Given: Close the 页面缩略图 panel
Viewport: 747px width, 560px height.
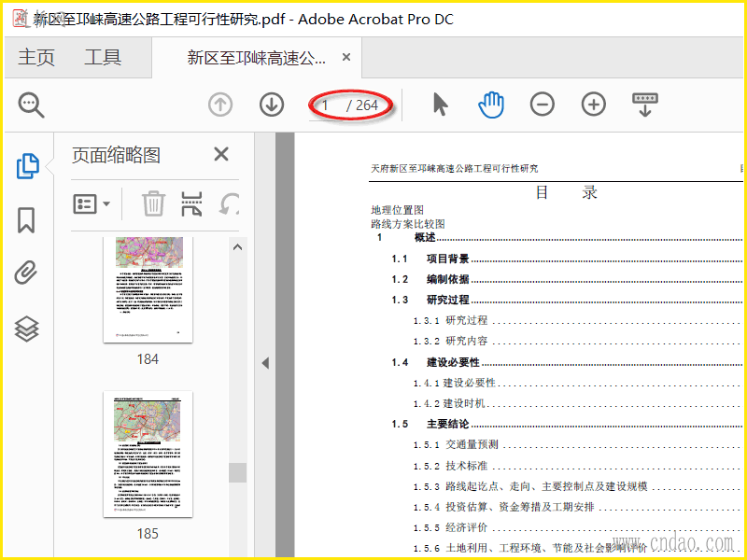Looking at the screenshot, I should (x=221, y=154).
